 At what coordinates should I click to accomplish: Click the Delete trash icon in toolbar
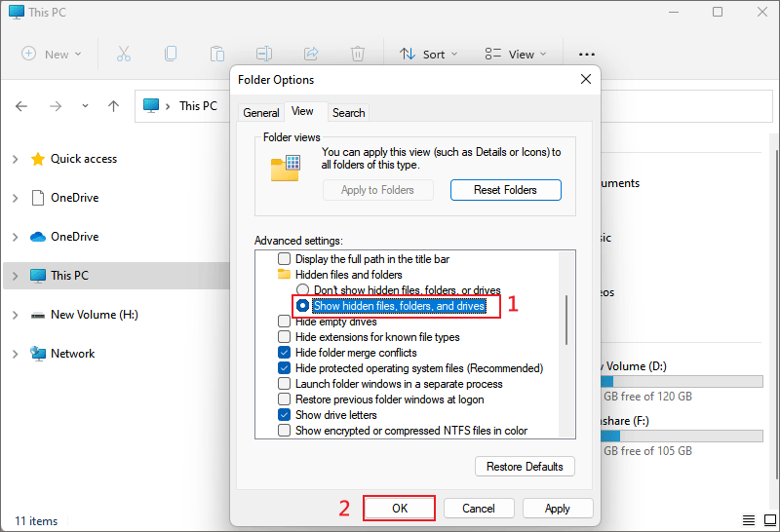coord(358,54)
